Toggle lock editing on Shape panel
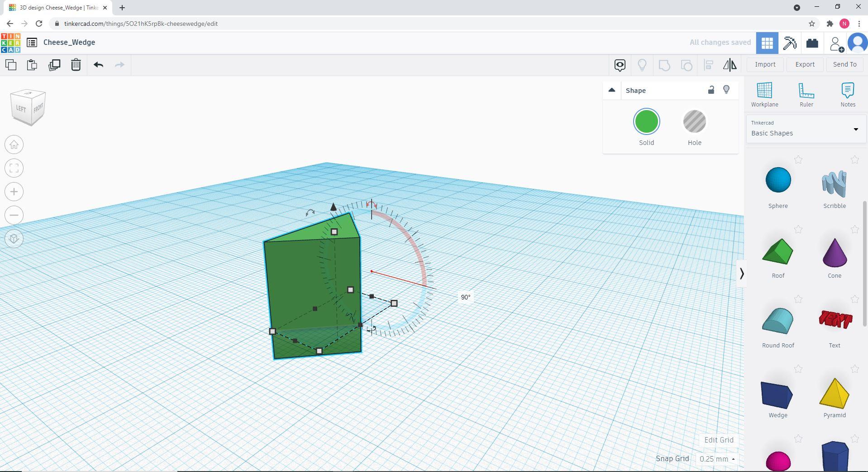This screenshot has height=472, width=868. 711,90
